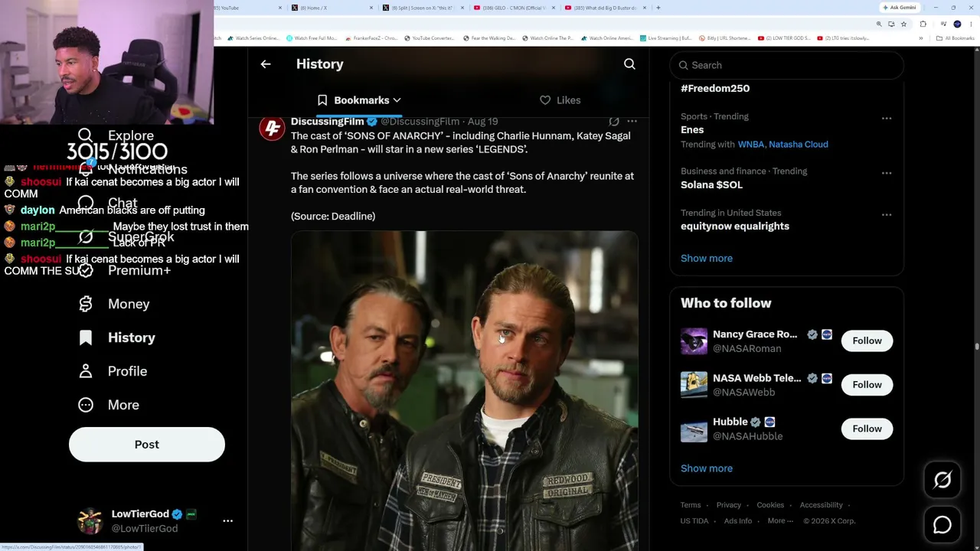Open the Solana $SOL trending topic
The width and height of the screenshot is (980, 551).
(x=711, y=185)
